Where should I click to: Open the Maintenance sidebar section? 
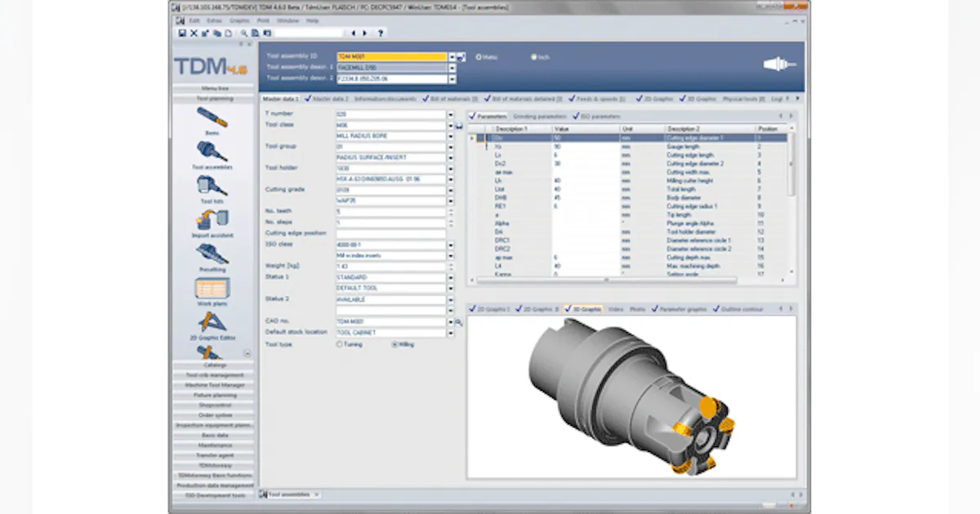pos(215,445)
